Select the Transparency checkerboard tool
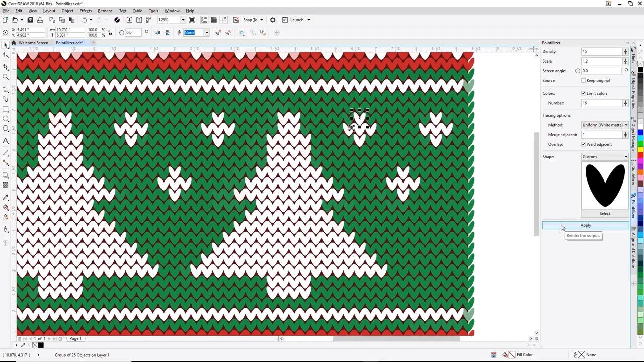644x362 pixels. point(6,185)
